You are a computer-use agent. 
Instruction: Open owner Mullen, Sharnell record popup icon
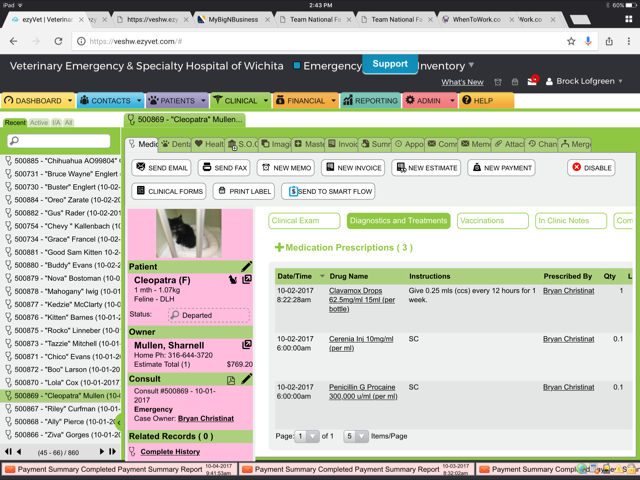click(247, 345)
